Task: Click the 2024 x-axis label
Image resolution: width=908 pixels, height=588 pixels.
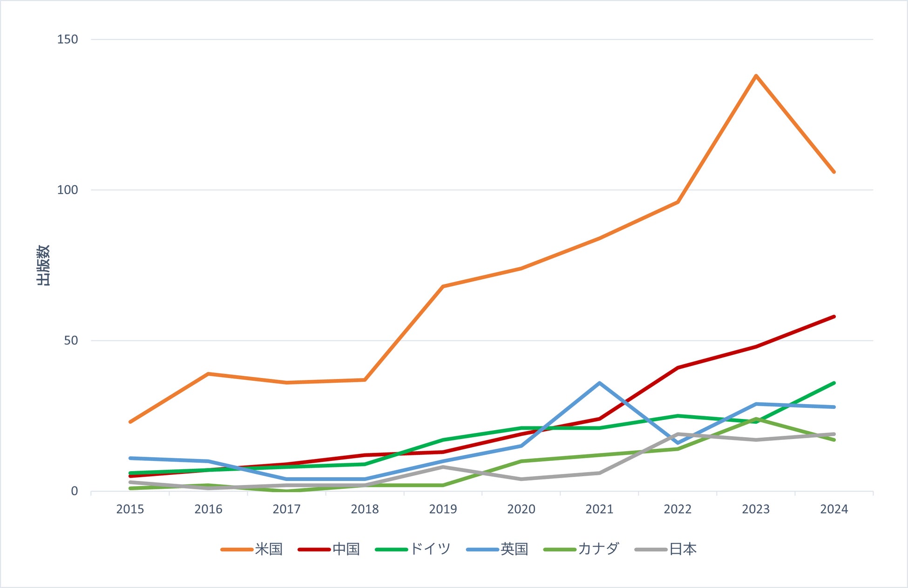Action: 834,509
